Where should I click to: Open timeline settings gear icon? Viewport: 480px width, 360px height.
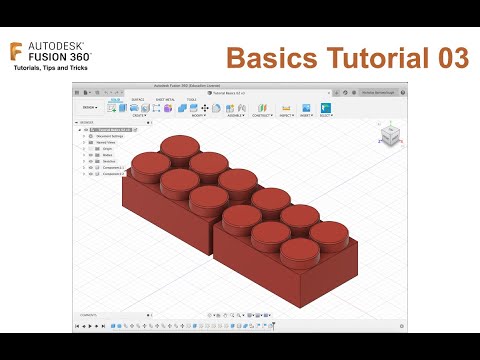click(x=402, y=326)
